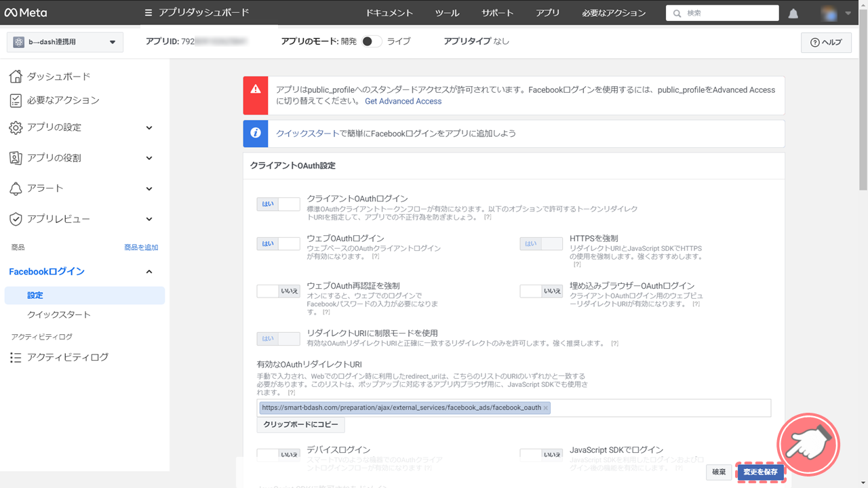Click the アプリレビュー shield icon

tap(16, 219)
